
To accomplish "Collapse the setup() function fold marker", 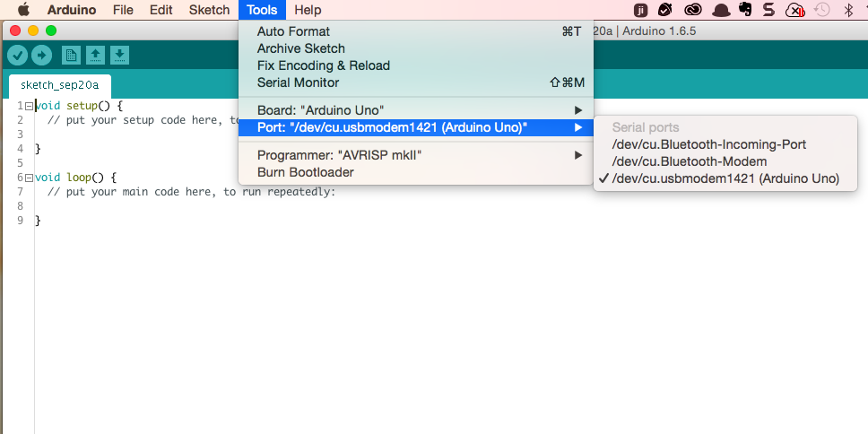I will [x=30, y=106].
